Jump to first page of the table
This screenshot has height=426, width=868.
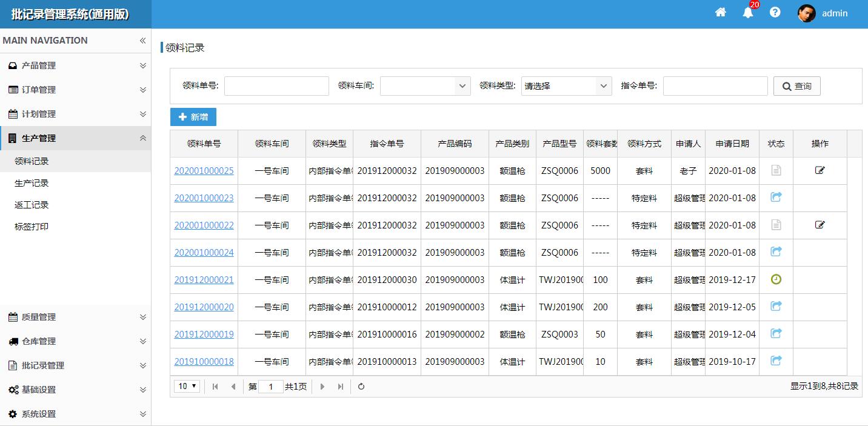215,387
